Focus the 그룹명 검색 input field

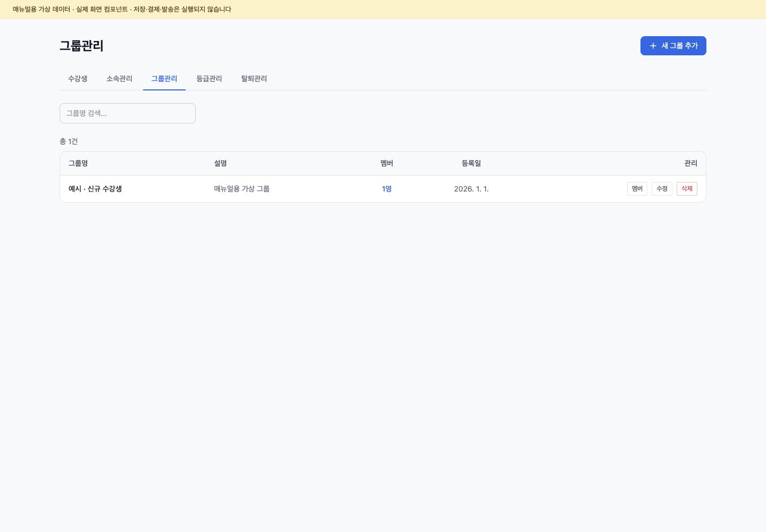click(128, 113)
